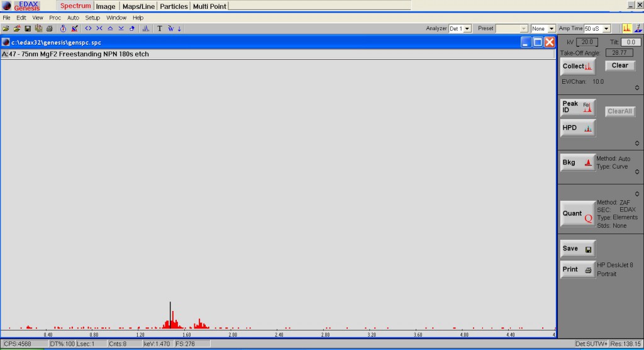The width and height of the screenshot is (644, 350).
Task: Start acquisition with the Collect button
Action: [577, 66]
